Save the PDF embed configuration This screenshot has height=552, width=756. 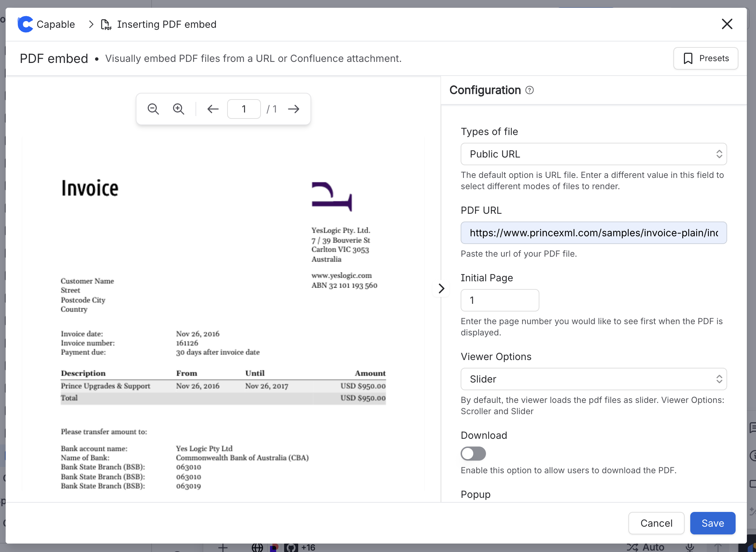[713, 523]
